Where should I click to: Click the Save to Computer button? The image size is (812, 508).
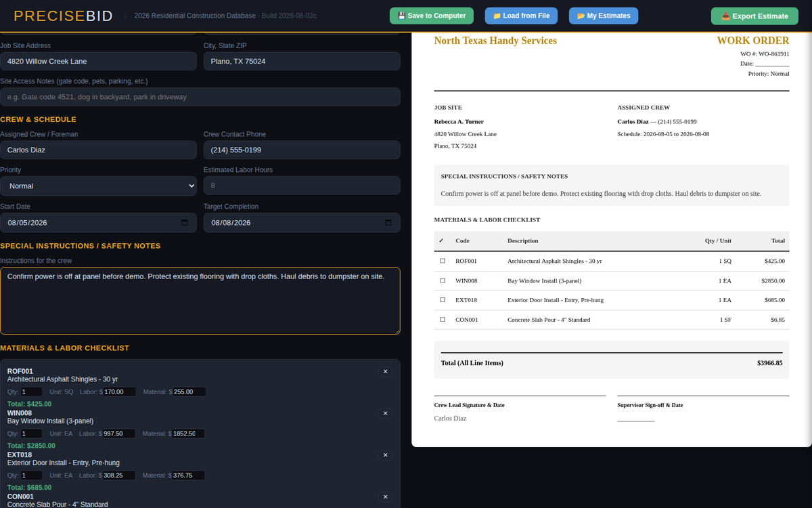coord(432,16)
